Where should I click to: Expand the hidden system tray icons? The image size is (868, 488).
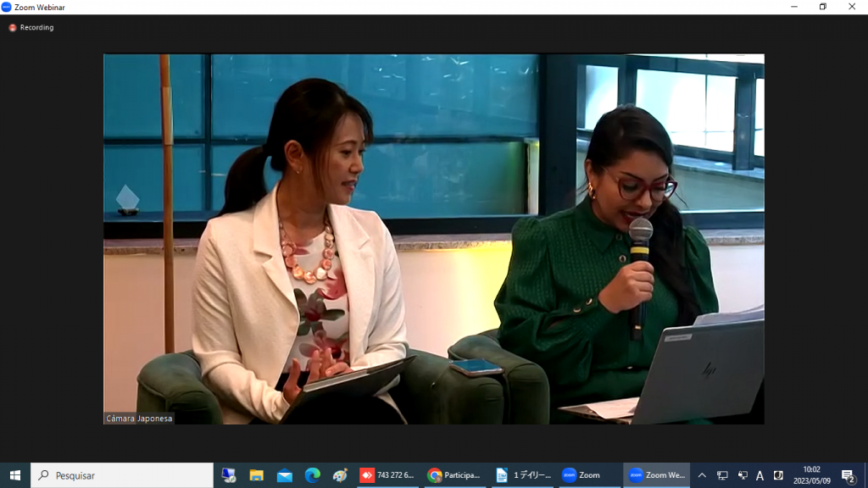click(702, 475)
